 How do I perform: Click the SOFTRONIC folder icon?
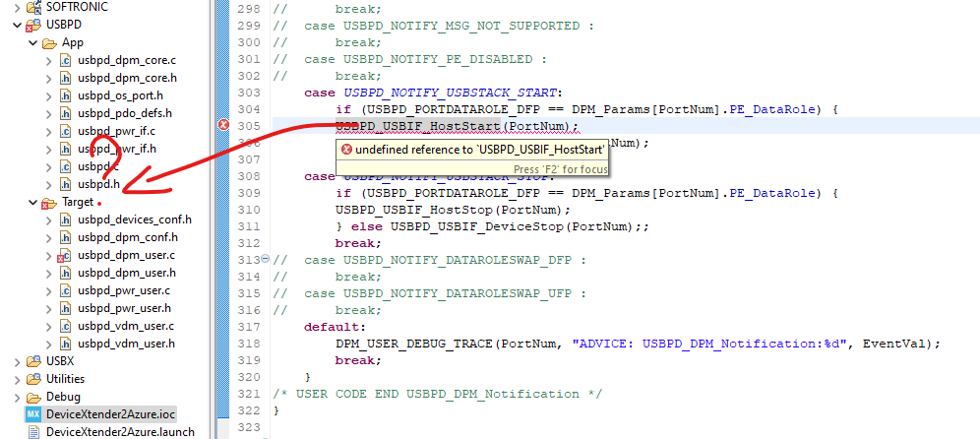click(33, 8)
